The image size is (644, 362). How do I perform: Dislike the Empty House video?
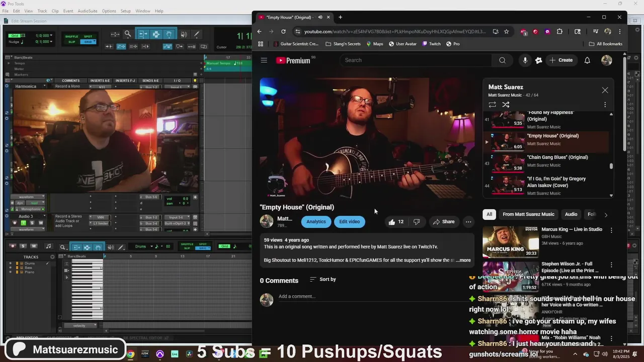417,222
